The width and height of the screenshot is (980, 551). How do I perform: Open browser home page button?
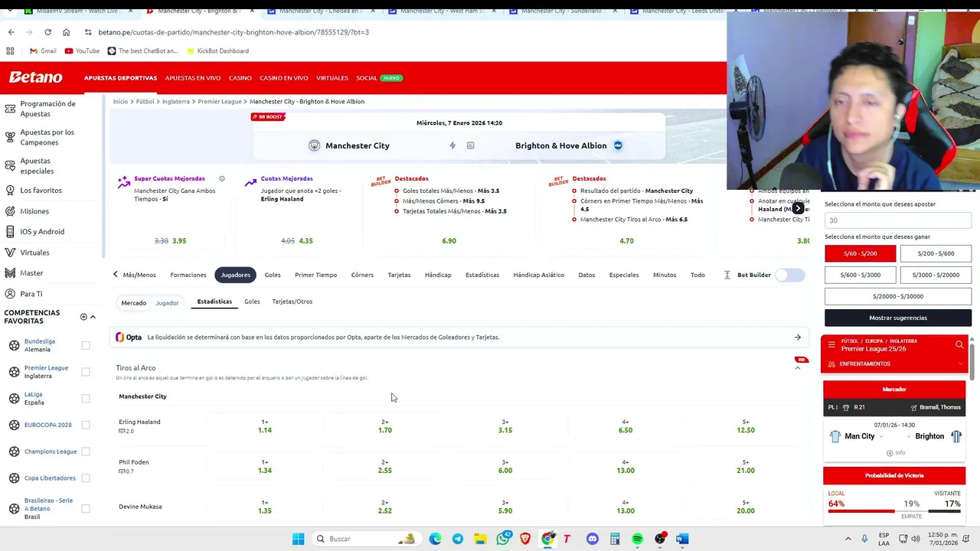(x=66, y=32)
